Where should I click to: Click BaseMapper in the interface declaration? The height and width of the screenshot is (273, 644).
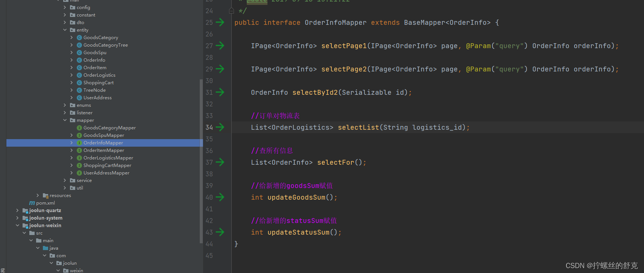click(425, 23)
